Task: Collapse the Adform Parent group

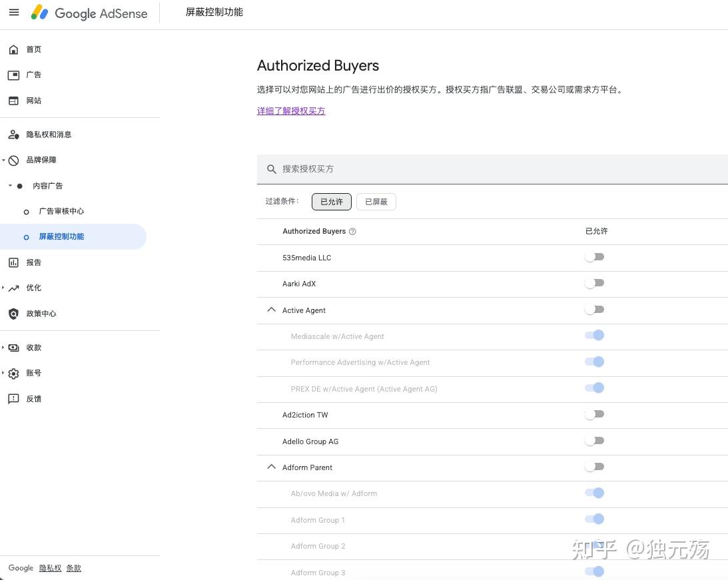Action: click(271, 467)
